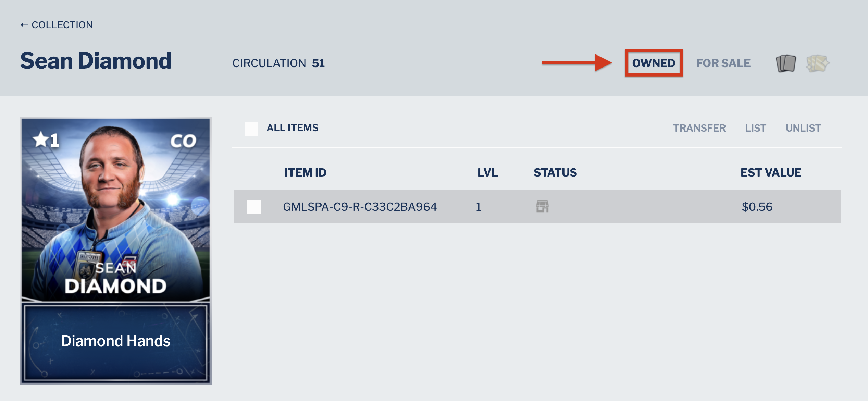Click the faded scattered cards icon
This screenshot has height=401, width=868.
[x=818, y=63]
